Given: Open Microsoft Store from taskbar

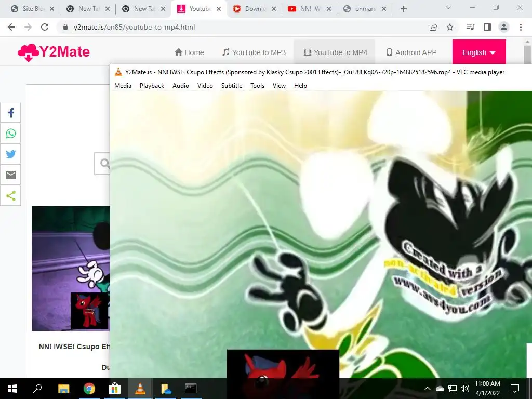Looking at the screenshot, I should 114,389.
